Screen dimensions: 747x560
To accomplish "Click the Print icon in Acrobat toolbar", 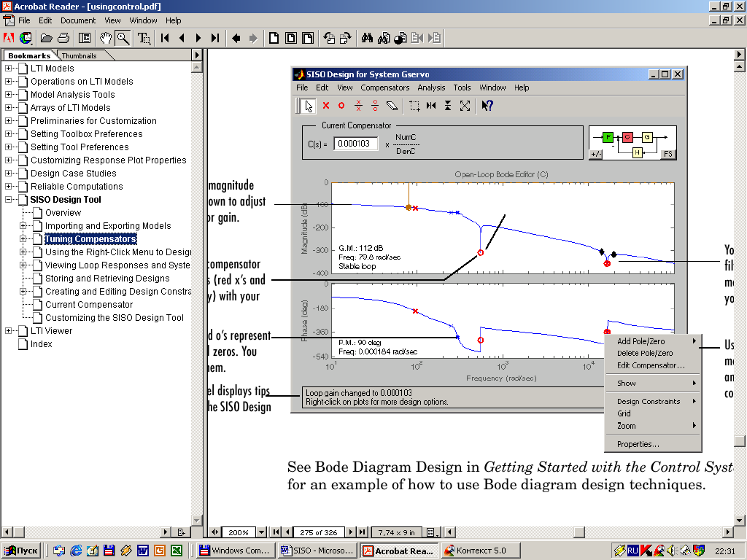I will coord(63,38).
